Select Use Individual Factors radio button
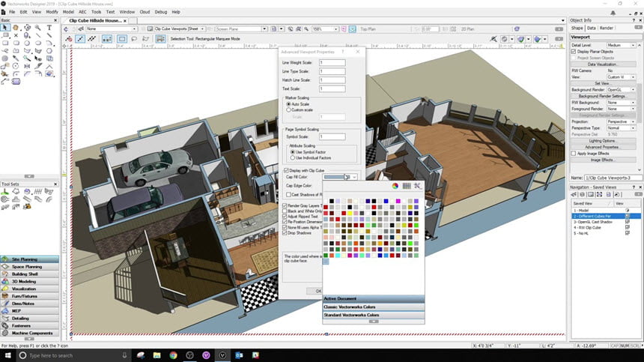The height and width of the screenshot is (362, 644). click(x=293, y=158)
